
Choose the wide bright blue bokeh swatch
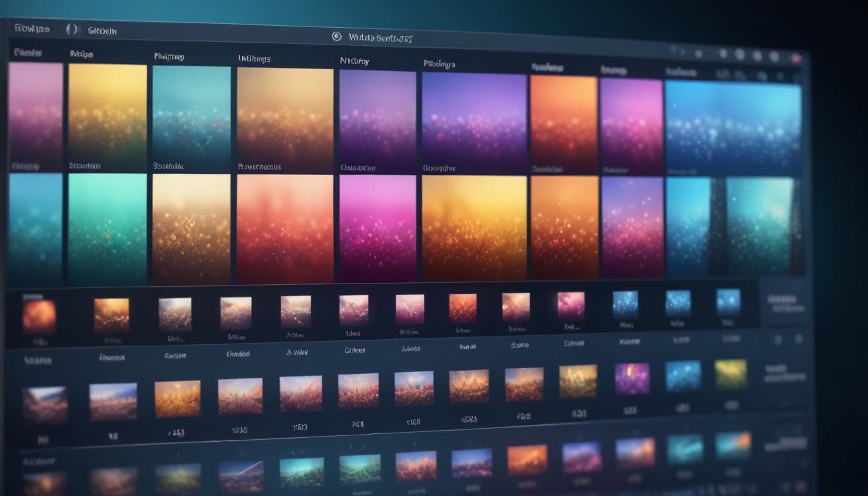pos(733,129)
